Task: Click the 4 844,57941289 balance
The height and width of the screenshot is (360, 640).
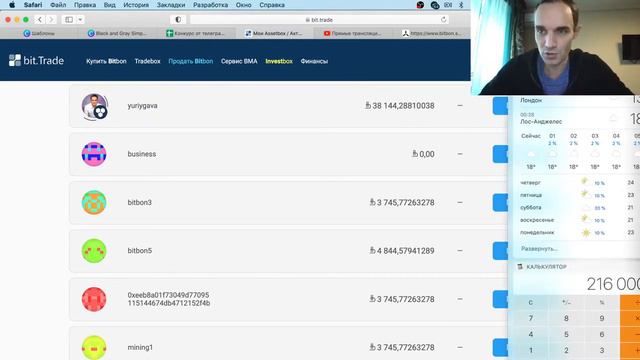Action: 402,251
